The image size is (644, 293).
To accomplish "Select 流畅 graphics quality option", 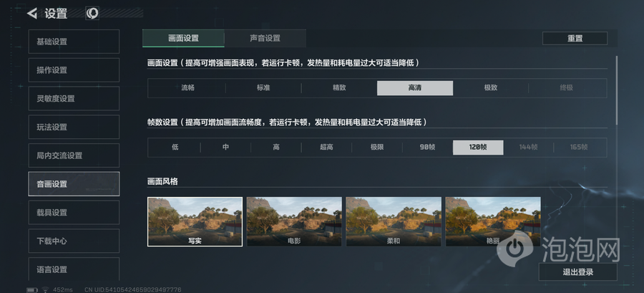I will point(187,88).
